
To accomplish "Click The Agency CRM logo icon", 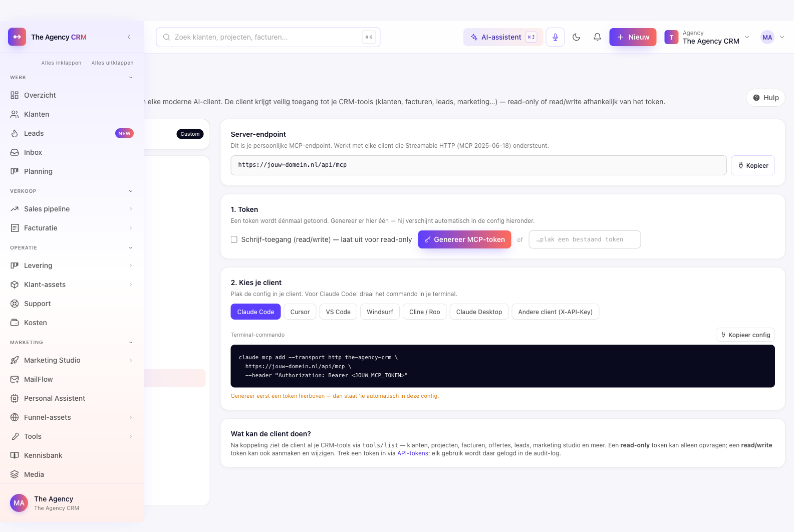I will [17, 37].
